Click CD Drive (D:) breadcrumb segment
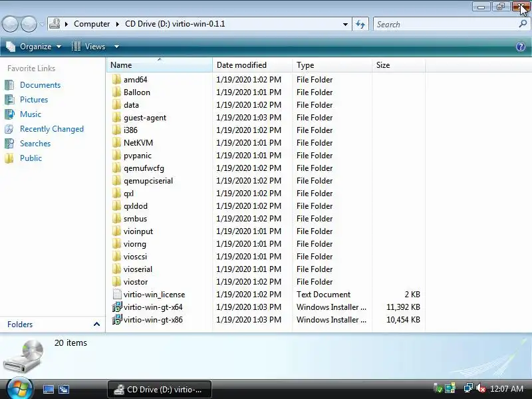 coord(175,24)
